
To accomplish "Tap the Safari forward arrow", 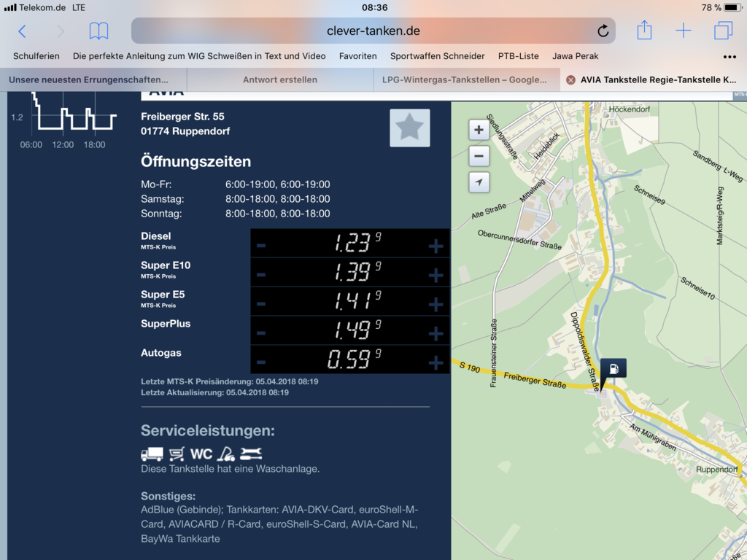I will click(60, 31).
